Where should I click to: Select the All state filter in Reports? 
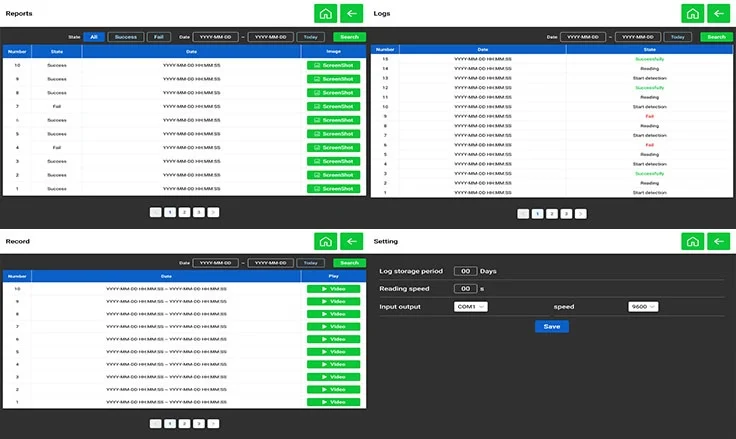(x=93, y=37)
